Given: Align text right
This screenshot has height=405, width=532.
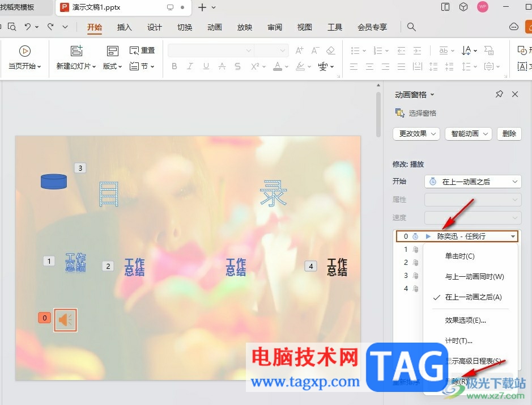Looking at the screenshot, I should (385, 66).
